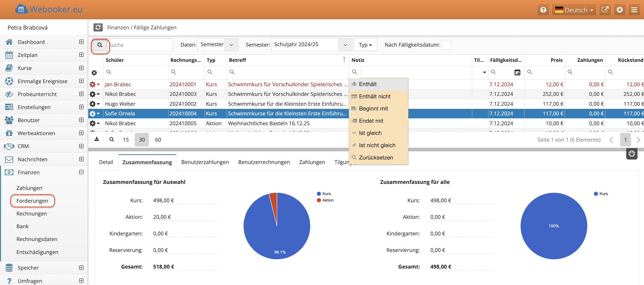The width and height of the screenshot is (644, 285).
Task: Collapse the bottom panel with arrow-down icon
Action: pyautogui.click(x=632, y=154)
